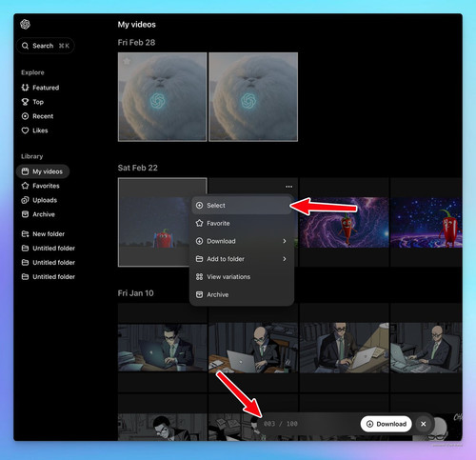The height and width of the screenshot is (460, 476).
Task: Click the Archive icon in sidebar
Action: click(x=25, y=214)
